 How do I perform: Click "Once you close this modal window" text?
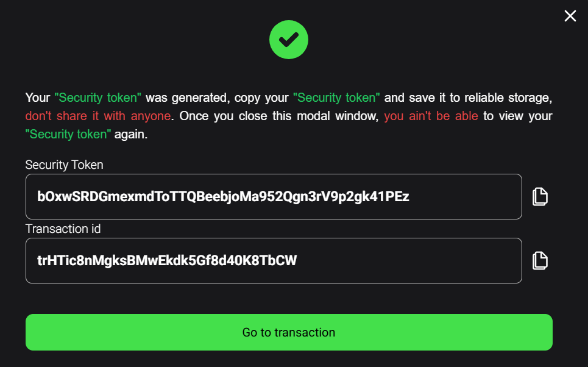[x=278, y=116]
